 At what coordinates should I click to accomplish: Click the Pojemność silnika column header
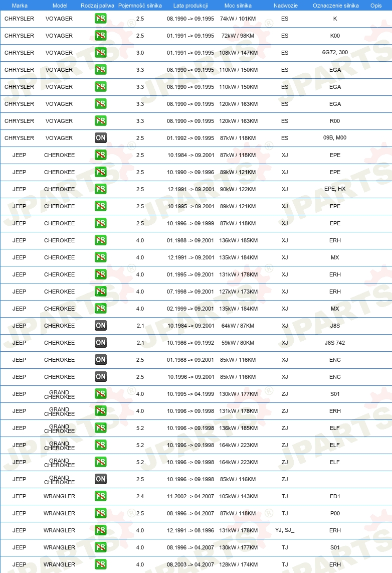[140, 6]
